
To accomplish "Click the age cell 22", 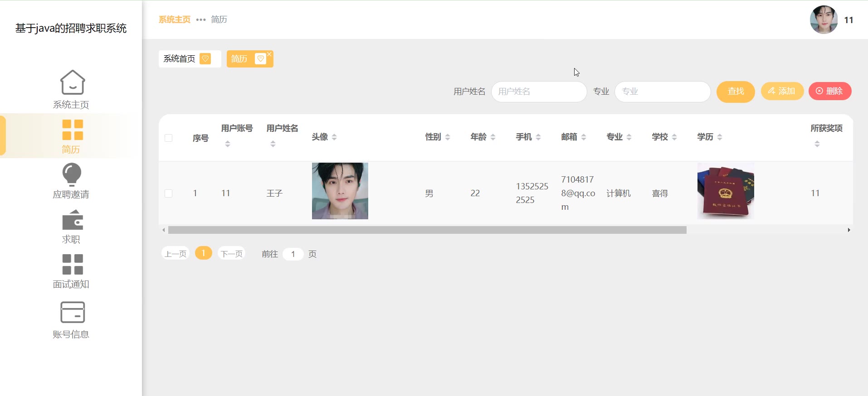I will point(475,193).
